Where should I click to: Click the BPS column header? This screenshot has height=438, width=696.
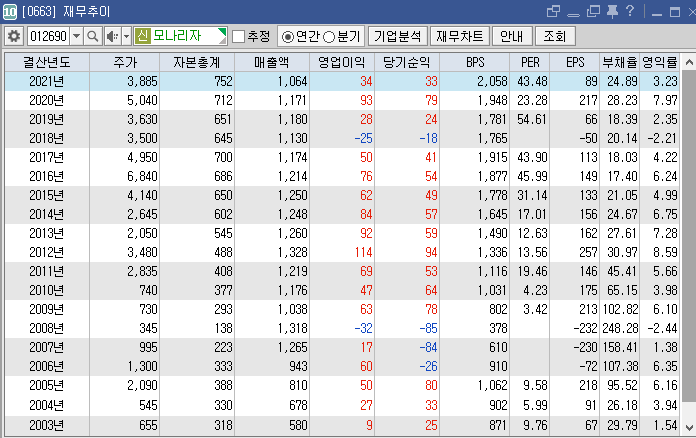(475, 62)
